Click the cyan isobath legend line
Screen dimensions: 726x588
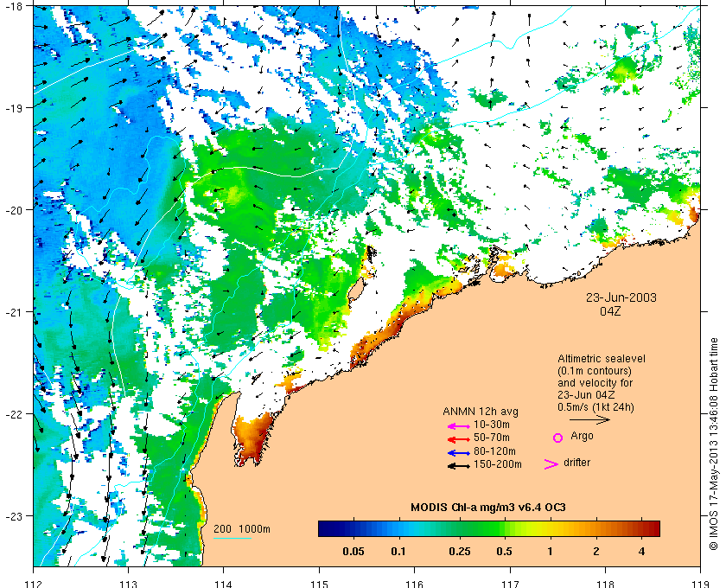[232, 538]
